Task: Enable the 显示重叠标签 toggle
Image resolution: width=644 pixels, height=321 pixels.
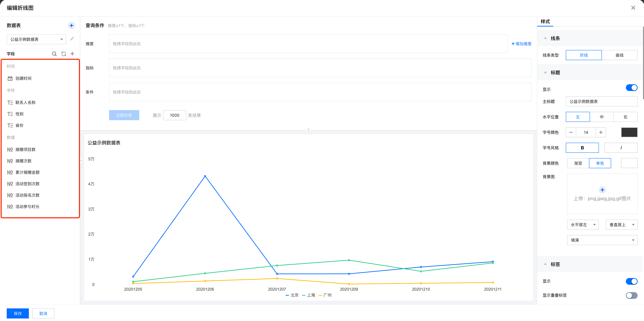Action: click(x=631, y=295)
